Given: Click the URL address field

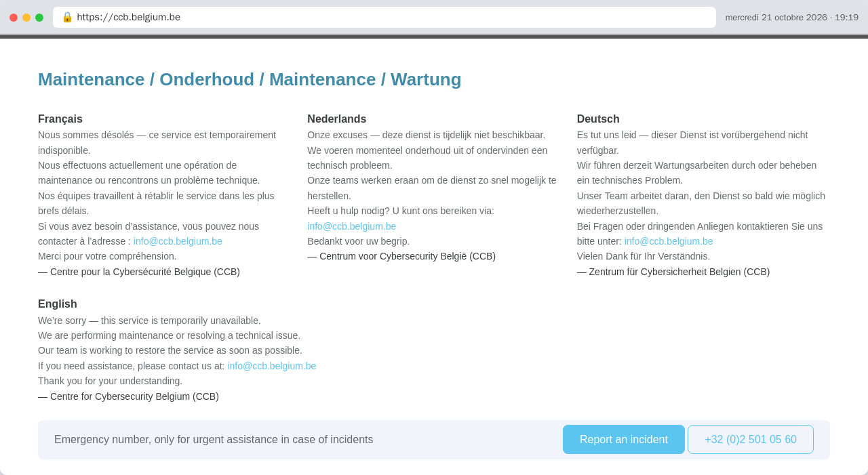Looking at the screenshot, I should click(384, 17).
